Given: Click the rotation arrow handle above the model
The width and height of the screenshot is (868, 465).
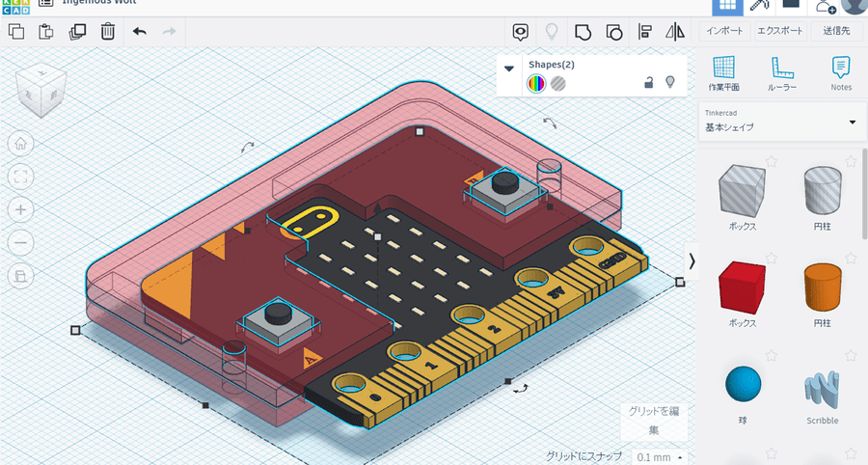Looking at the screenshot, I should click(248, 148).
